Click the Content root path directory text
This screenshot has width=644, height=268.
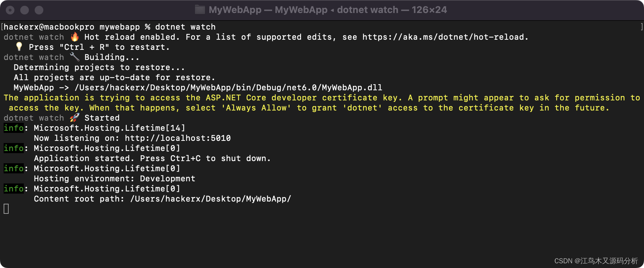(210, 199)
